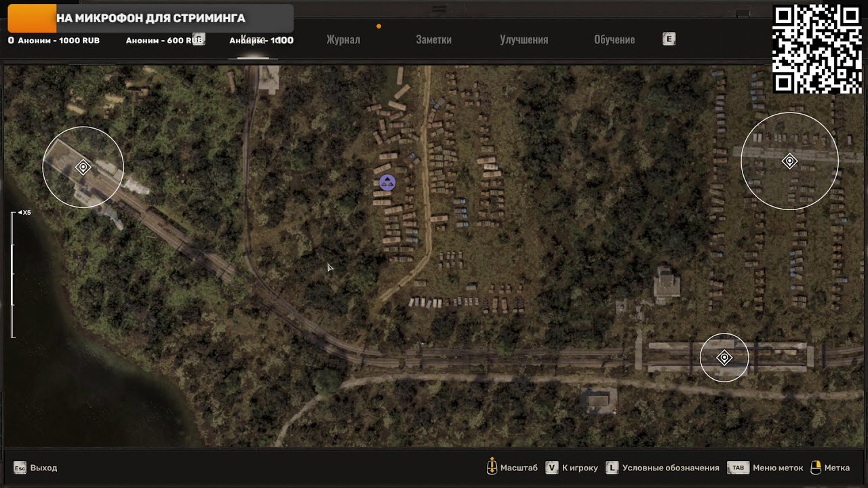Select the purple player marker on map
Screen dimensions: 868x488
(387, 182)
